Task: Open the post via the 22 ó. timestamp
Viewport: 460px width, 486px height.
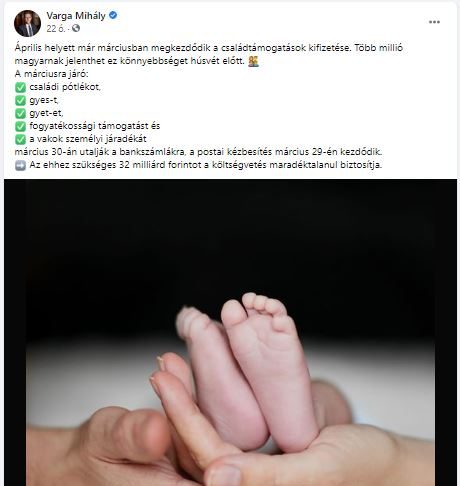Action: point(55,29)
